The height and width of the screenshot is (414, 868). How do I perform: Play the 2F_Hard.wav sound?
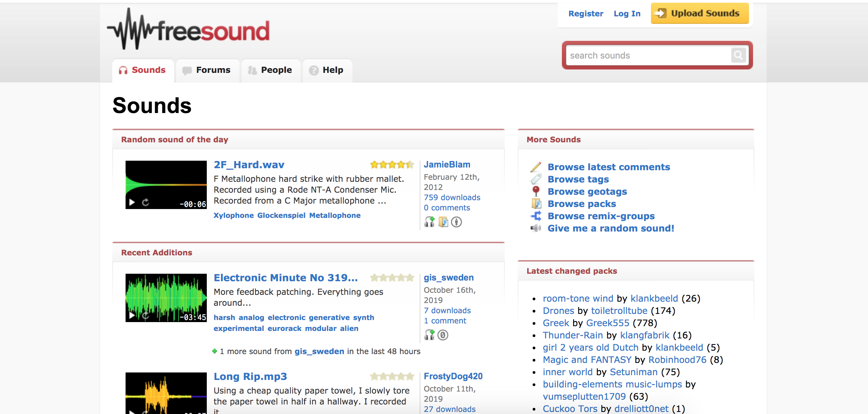(132, 203)
